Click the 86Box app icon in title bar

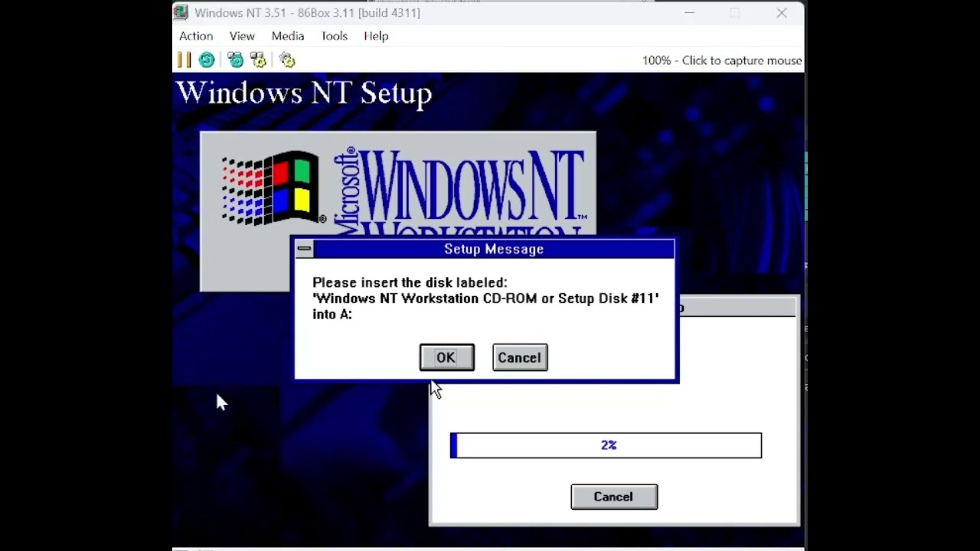tap(181, 12)
